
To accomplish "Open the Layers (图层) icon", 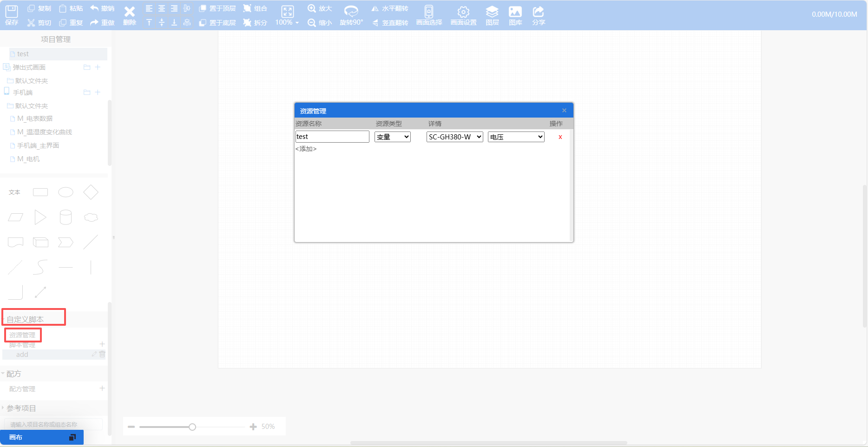I will pos(492,12).
